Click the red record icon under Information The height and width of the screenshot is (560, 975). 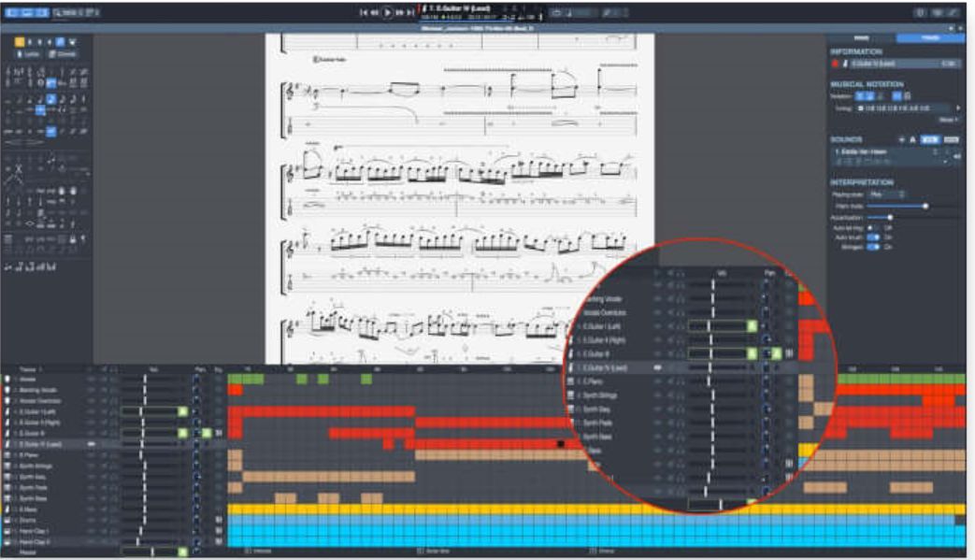[x=835, y=64]
